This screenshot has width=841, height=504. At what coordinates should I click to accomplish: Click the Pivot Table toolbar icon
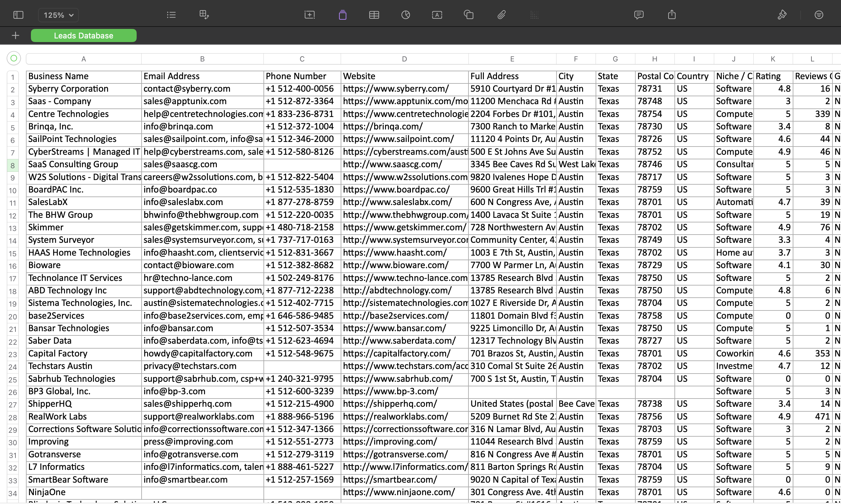[204, 15]
